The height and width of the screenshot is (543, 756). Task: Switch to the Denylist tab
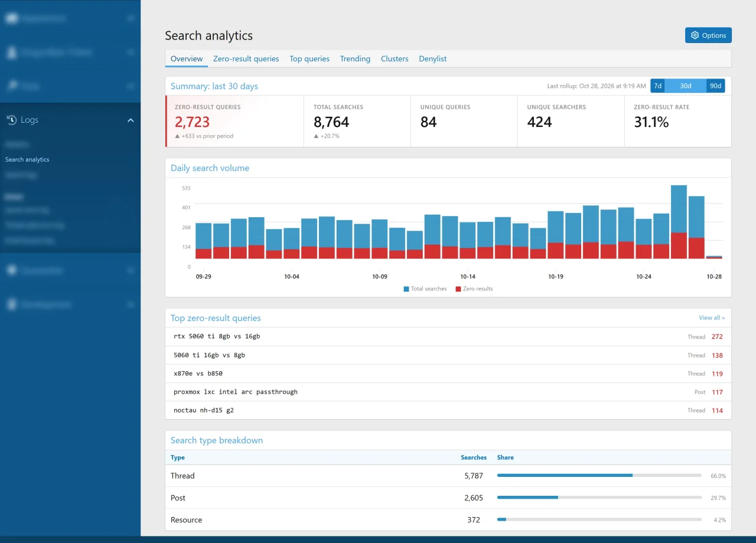(433, 59)
